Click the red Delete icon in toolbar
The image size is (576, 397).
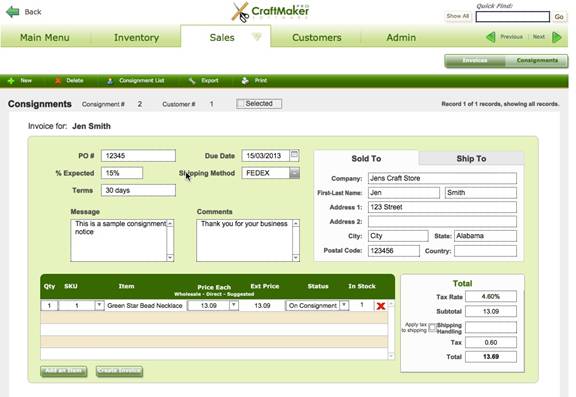pos(58,81)
